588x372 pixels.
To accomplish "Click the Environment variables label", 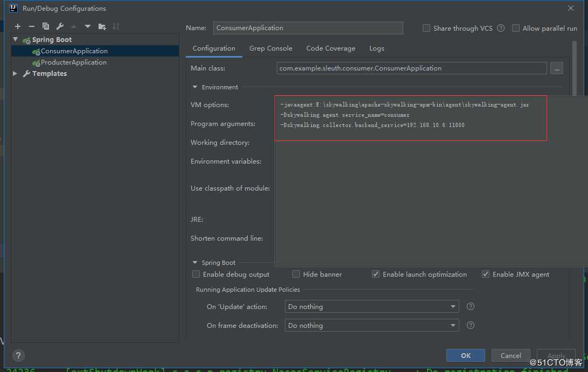I will click(x=226, y=161).
